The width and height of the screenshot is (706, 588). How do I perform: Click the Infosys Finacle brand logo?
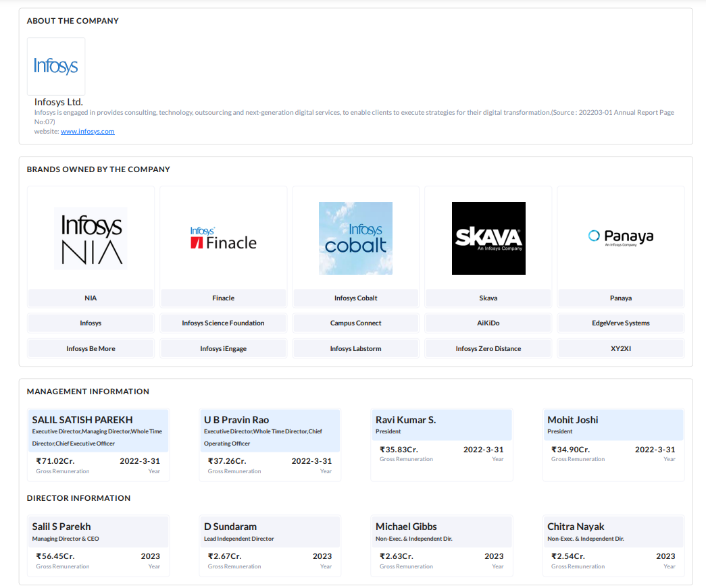(224, 238)
